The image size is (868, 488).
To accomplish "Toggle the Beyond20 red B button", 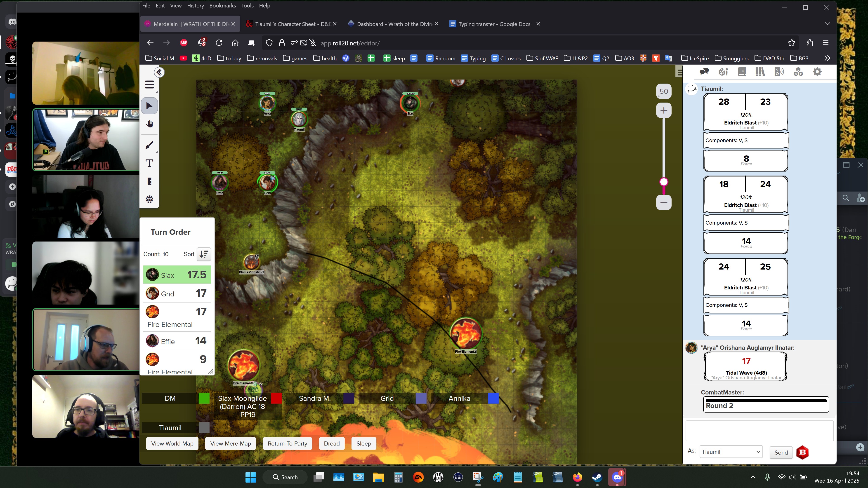I will pyautogui.click(x=802, y=452).
